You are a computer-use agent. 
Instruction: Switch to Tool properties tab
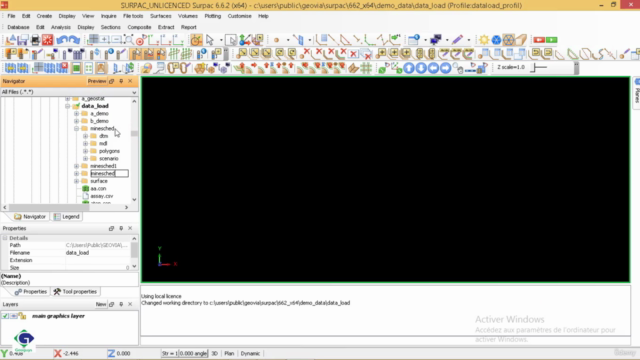tap(75, 291)
